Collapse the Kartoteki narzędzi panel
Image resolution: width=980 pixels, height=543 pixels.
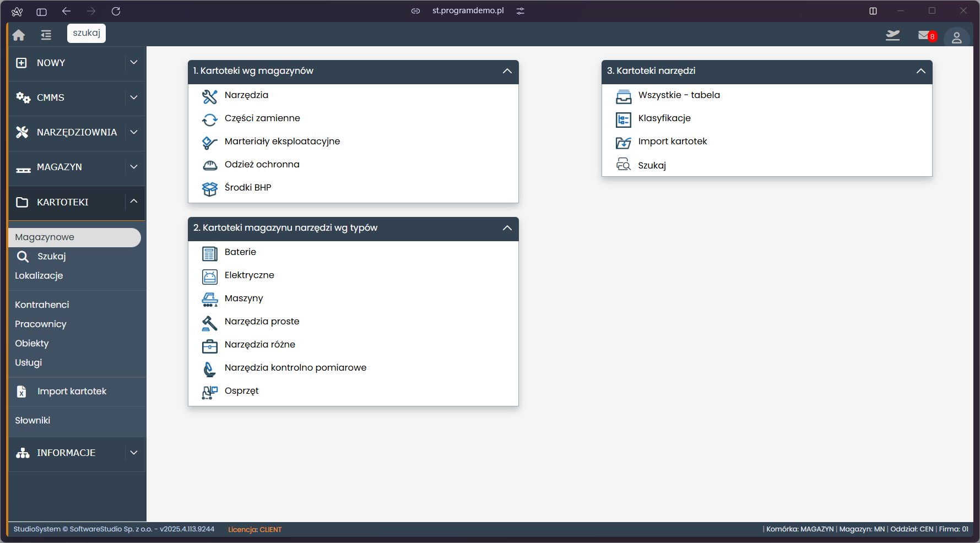click(x=921, y=71)
